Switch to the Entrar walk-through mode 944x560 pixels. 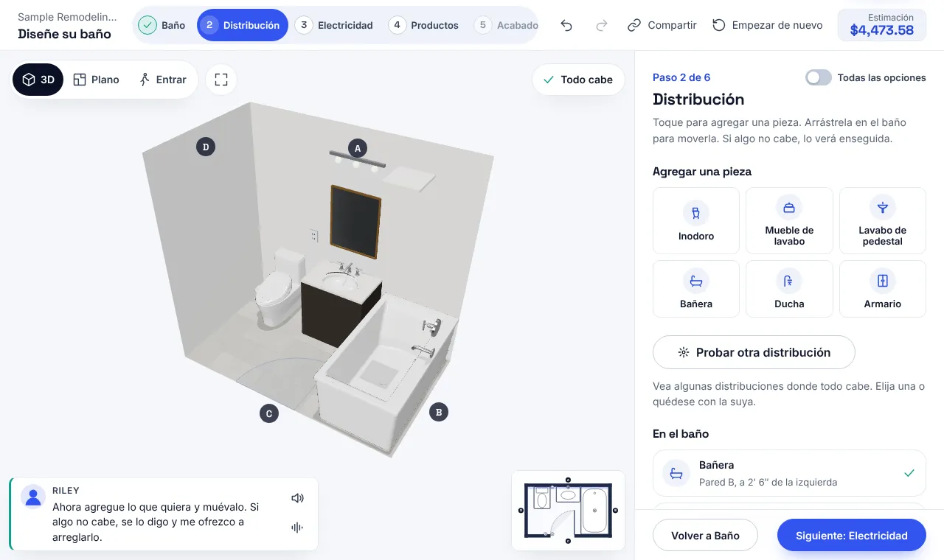[x=163, y=80]
